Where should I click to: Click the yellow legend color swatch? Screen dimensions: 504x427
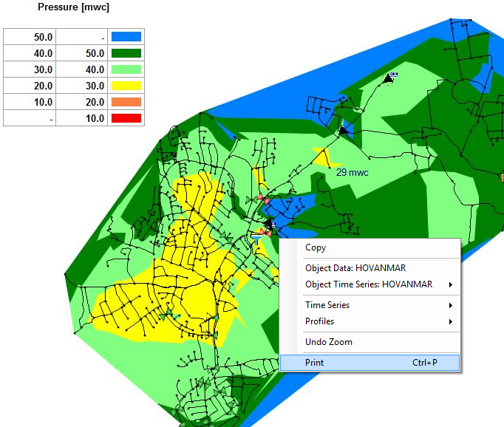(126, 86)
